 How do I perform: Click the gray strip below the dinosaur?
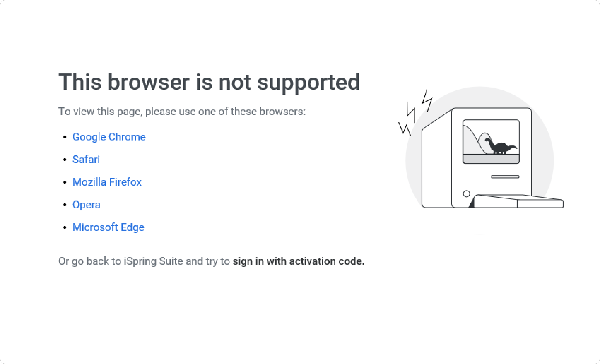point(491,159)
